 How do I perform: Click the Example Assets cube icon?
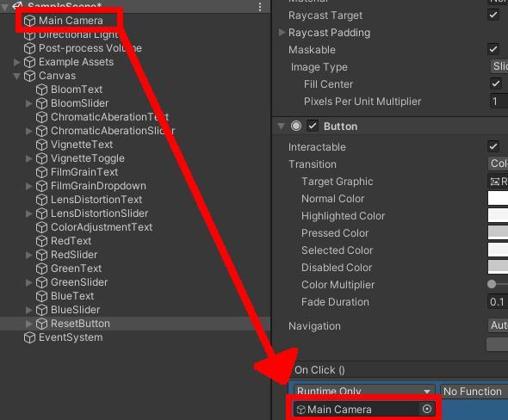tap(29, 62)
